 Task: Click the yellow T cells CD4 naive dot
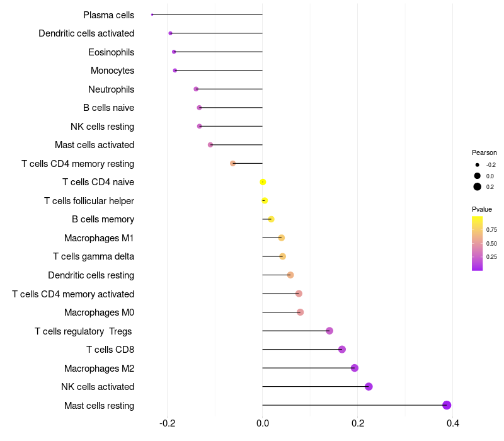pyautogui.click(x=263, y=182)
